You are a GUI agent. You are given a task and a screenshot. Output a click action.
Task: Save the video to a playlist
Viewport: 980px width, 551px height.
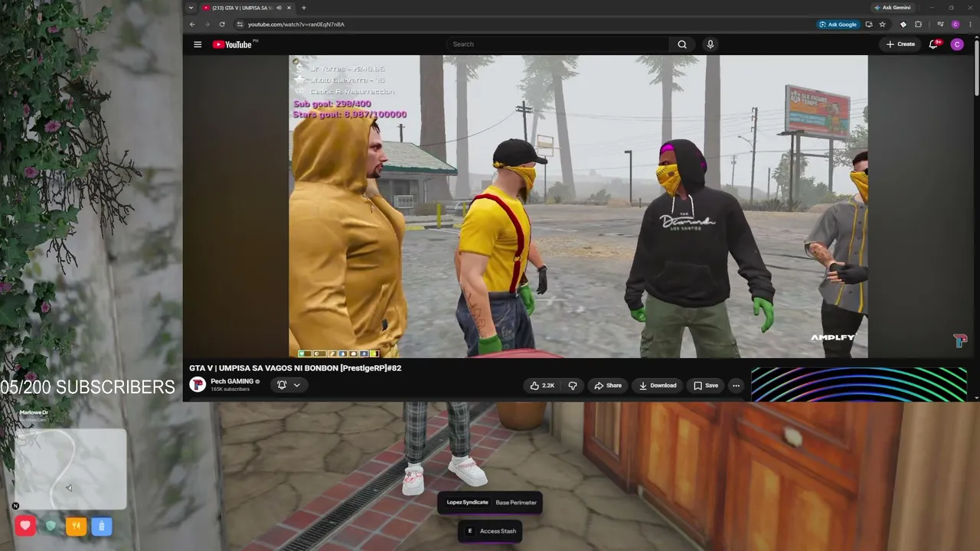click(706, 386)
